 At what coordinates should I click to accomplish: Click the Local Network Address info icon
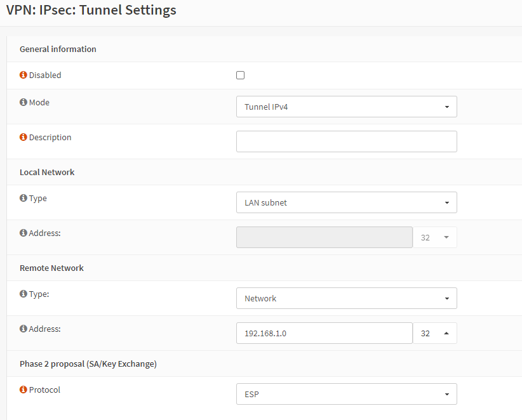(23, 233)
